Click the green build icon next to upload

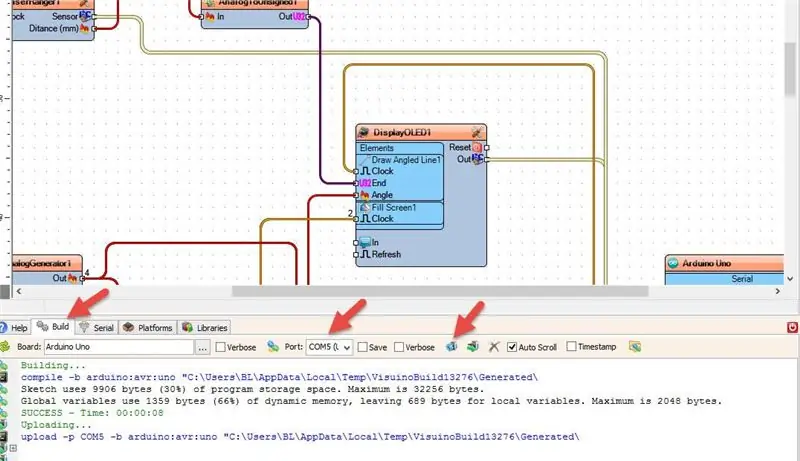tap(473, 347)
